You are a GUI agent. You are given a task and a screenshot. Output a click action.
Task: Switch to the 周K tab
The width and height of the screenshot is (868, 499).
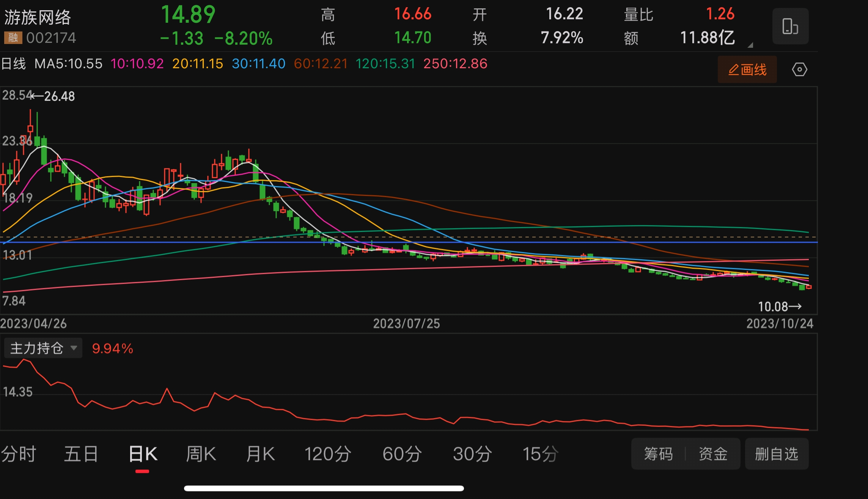click(x=201, y=454)
